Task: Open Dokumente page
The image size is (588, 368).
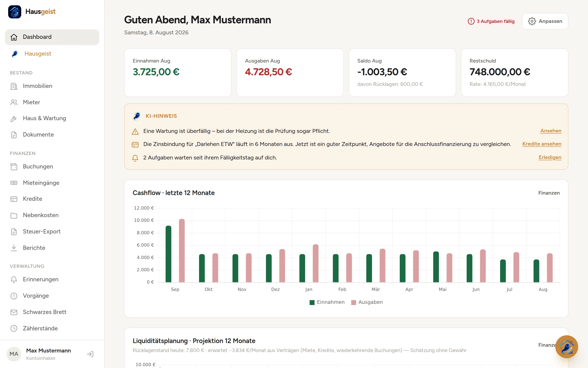Action: (x=52, y=135)
